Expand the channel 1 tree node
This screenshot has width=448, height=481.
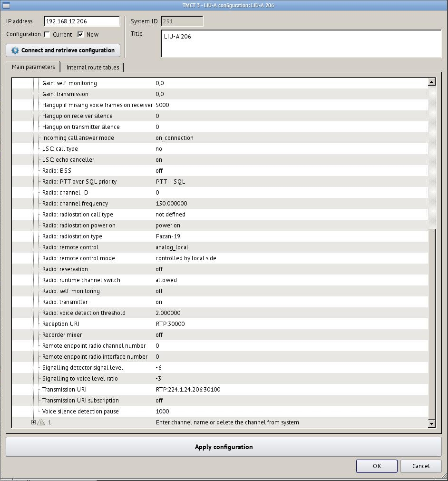click(x=33, y=422)
